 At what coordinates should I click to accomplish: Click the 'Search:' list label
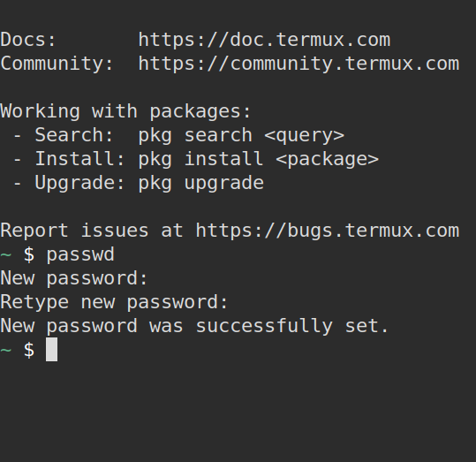74,135
